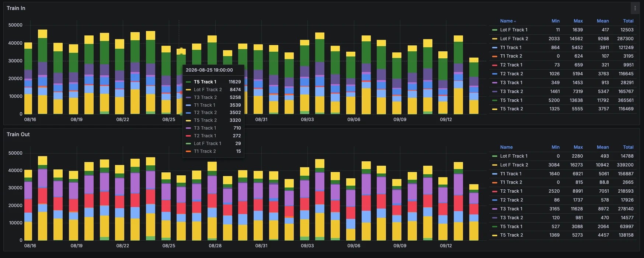The image size is (644, 258).
Task: Click T5 Track 1 color swatch in Train In legend
Action: click(495, 100)
